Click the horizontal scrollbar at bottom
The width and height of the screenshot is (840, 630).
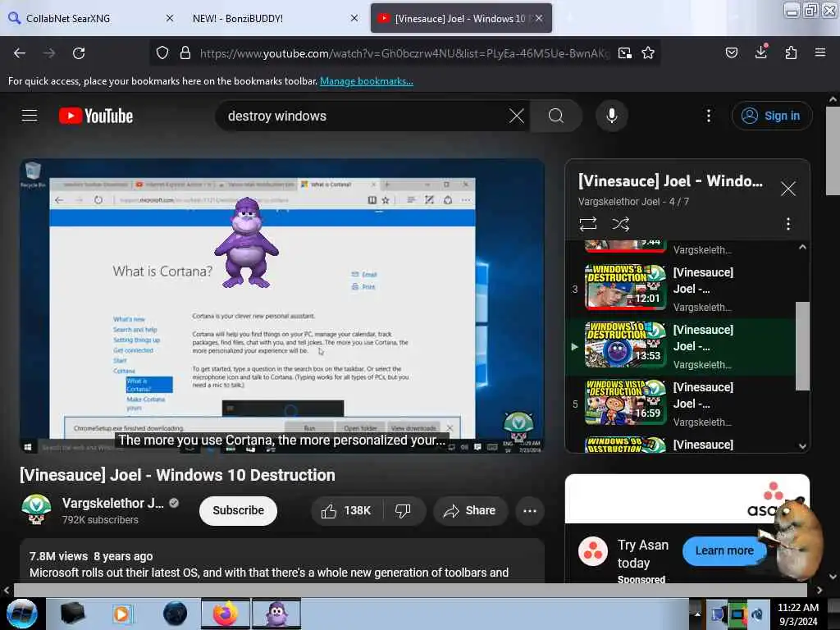tap(410, 590)
